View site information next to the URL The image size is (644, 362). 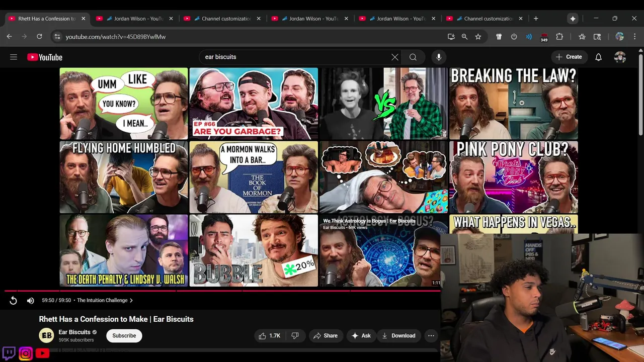57,37
